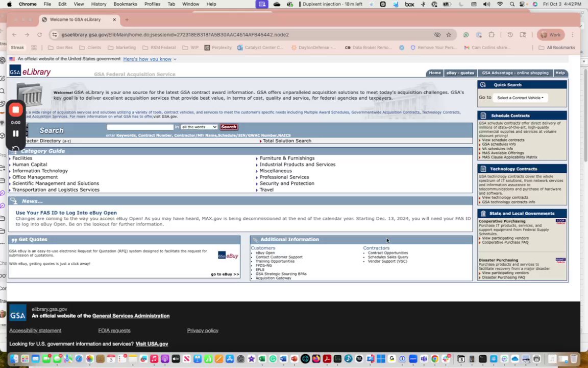
Task: Open the History menu in menu bar
Action: click(99, 4)
